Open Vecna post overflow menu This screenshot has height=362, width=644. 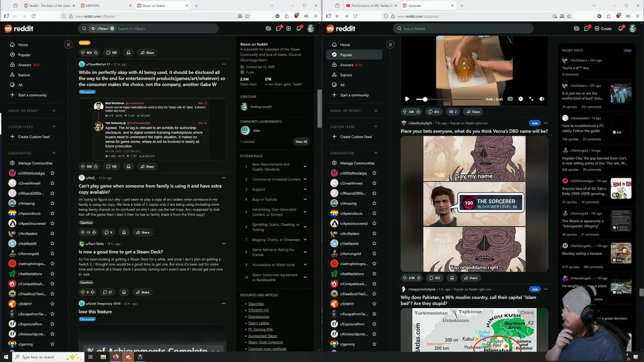(x=546, y=123)
